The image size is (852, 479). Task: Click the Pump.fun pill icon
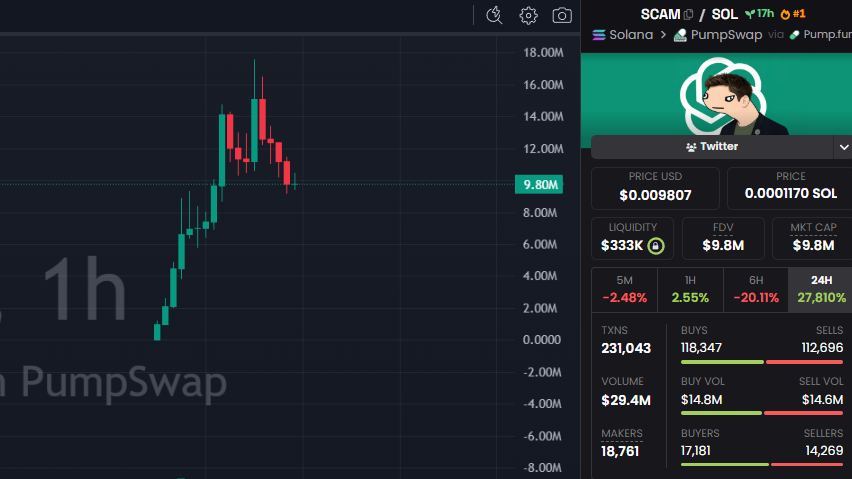click(x=794, y=35)
